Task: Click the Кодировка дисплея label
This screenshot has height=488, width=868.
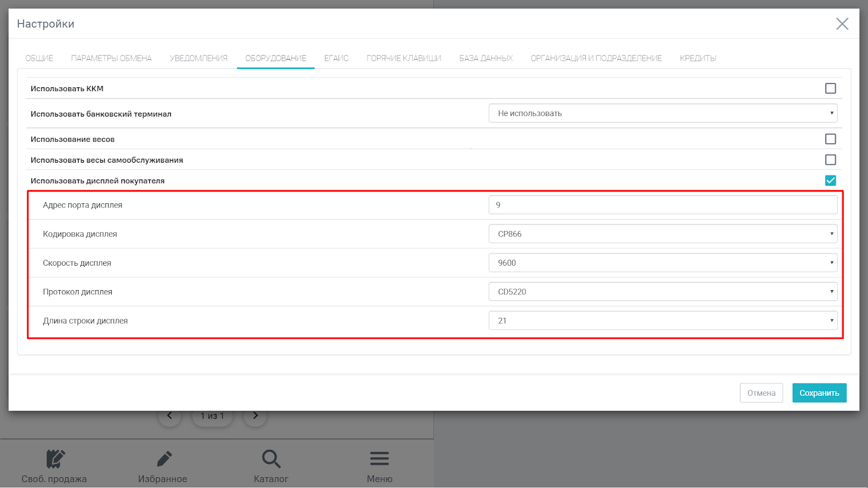Action: coord(80,234)
